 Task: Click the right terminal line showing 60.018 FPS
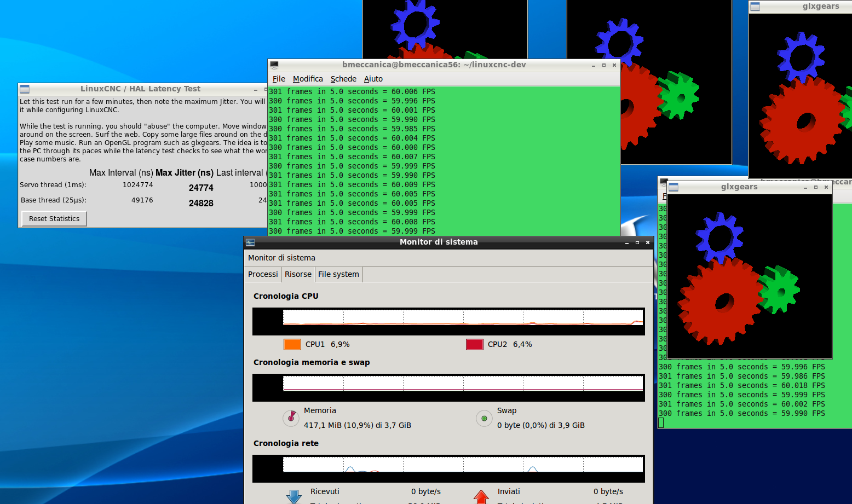pos(742,386)
